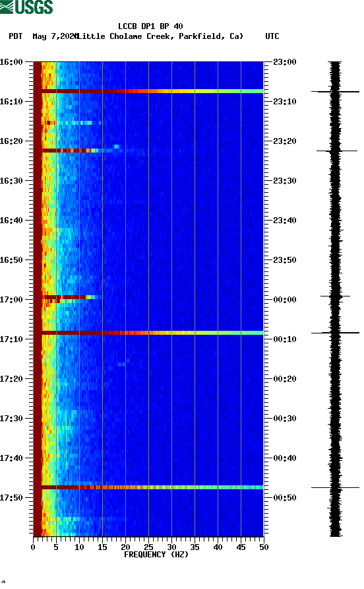Click the USGS logo
This screenshot has width=364, height=589.
click(26, 7)
